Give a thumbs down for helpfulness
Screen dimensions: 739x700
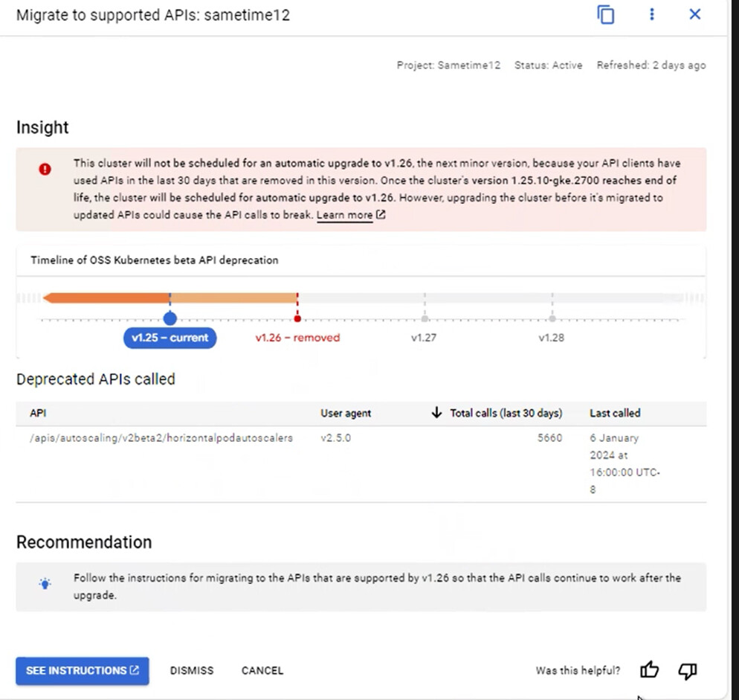click(688, 671)
